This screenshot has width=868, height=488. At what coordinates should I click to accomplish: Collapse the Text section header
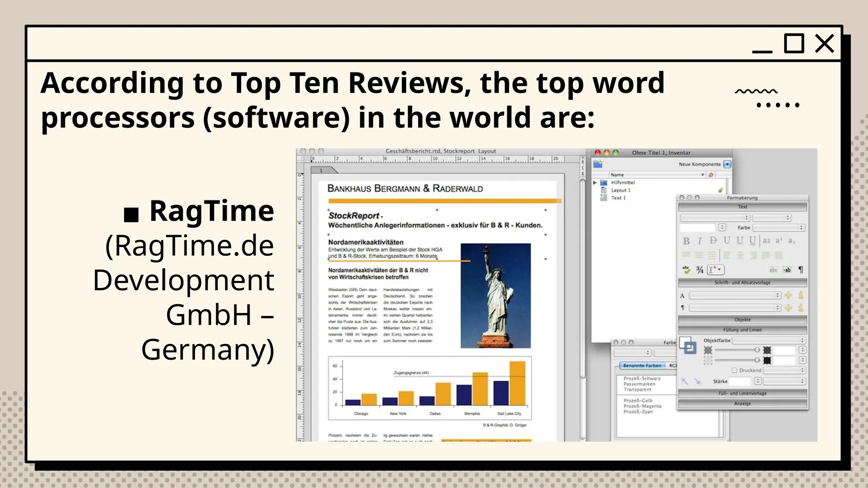click(x=743, y=207)
